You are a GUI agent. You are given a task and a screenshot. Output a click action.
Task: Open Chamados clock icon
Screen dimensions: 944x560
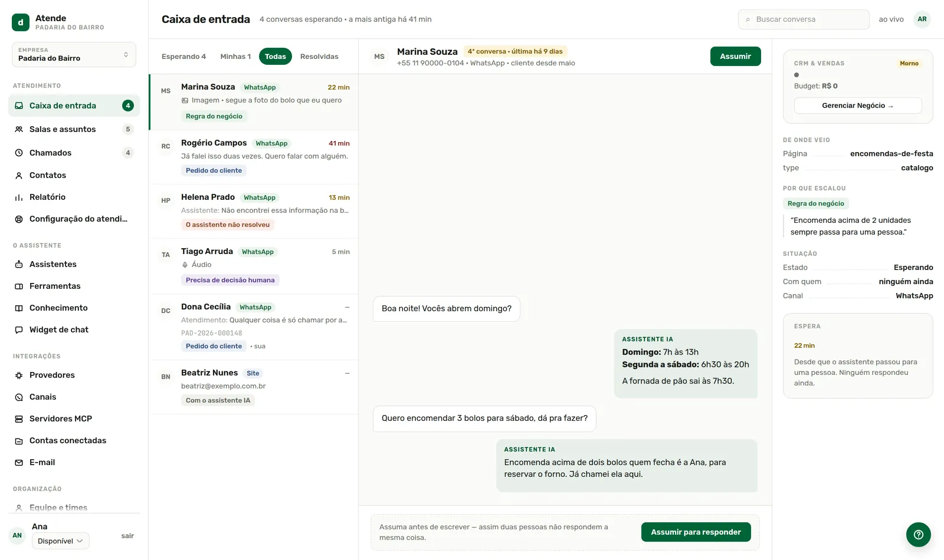(x=19, y=153)
